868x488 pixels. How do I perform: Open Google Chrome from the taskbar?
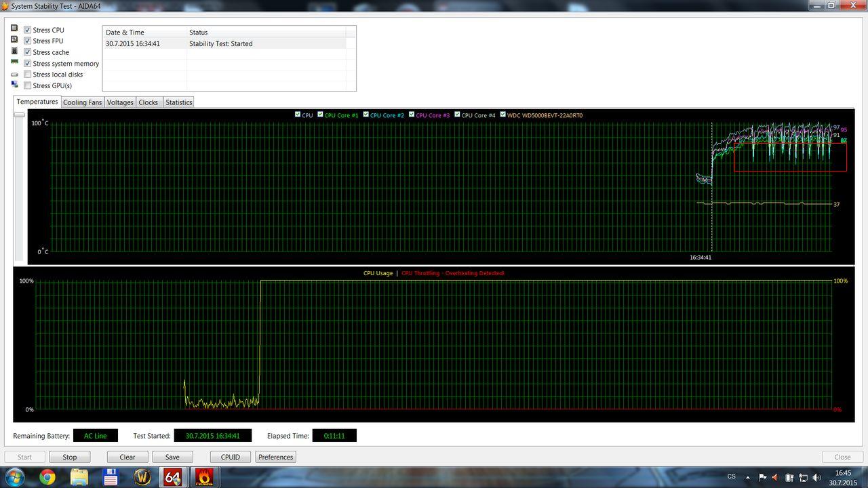(x=47, y=476)
